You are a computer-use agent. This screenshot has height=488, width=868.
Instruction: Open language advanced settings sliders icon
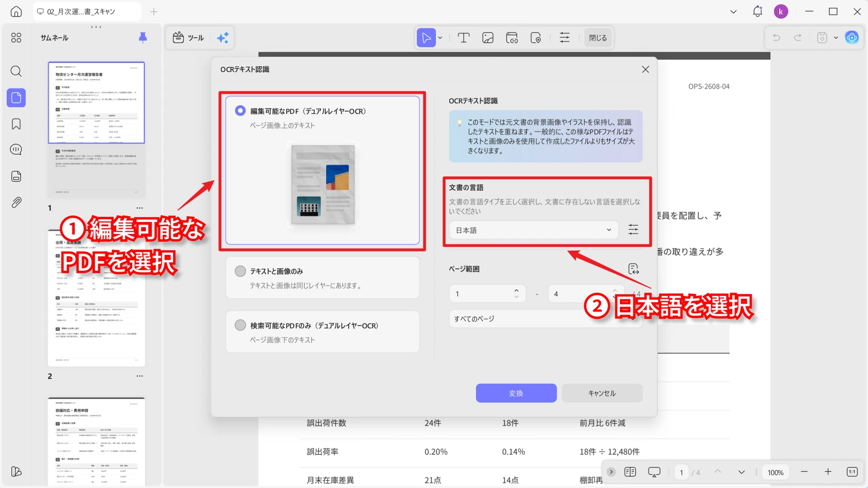pos(633,230)
